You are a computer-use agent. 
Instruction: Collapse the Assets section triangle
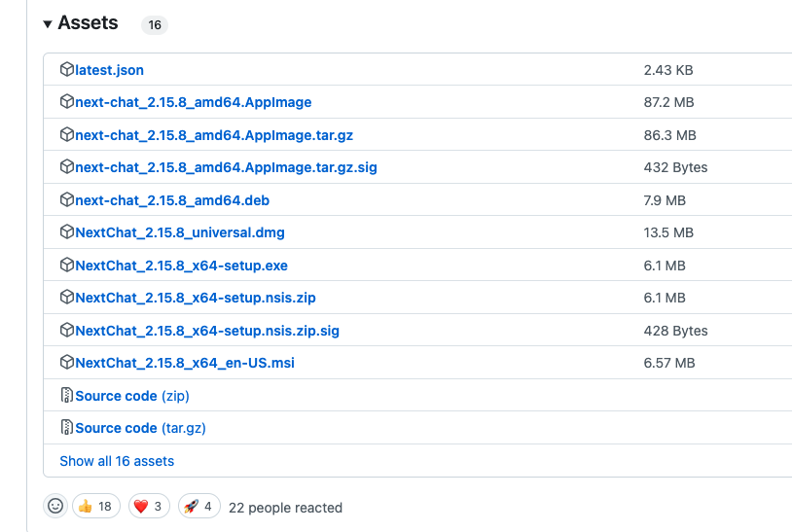[48, 23]
